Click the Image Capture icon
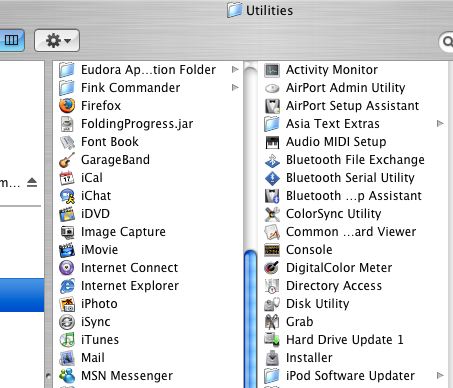 pyautogui.click(x=67, y=232)
